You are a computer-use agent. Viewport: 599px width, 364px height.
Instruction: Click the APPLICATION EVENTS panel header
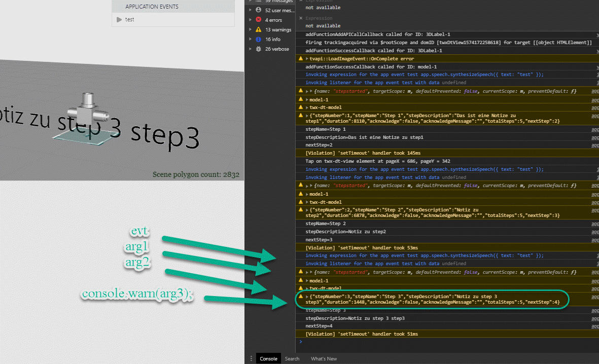[151, 6]
